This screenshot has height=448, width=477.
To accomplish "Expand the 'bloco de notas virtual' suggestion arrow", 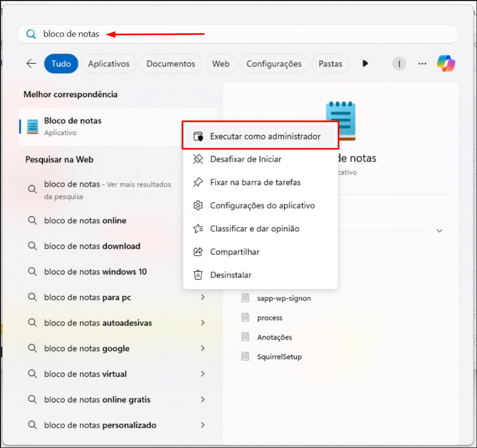I will coord(203,374).
